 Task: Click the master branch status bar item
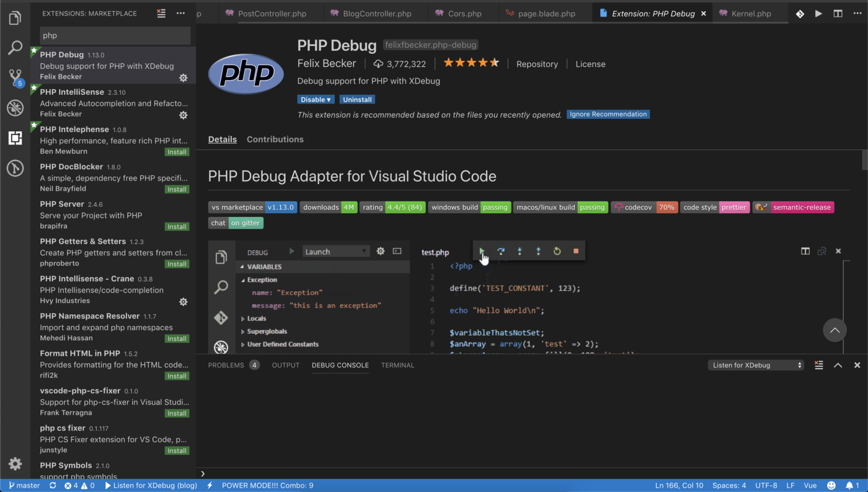(23, 485)
